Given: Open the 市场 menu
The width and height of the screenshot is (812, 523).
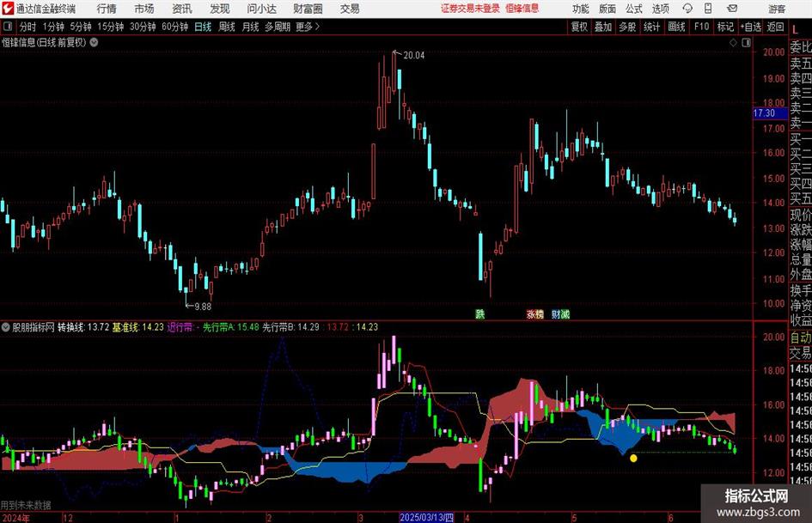Looking at the screenshot, I should pos(144,9).
